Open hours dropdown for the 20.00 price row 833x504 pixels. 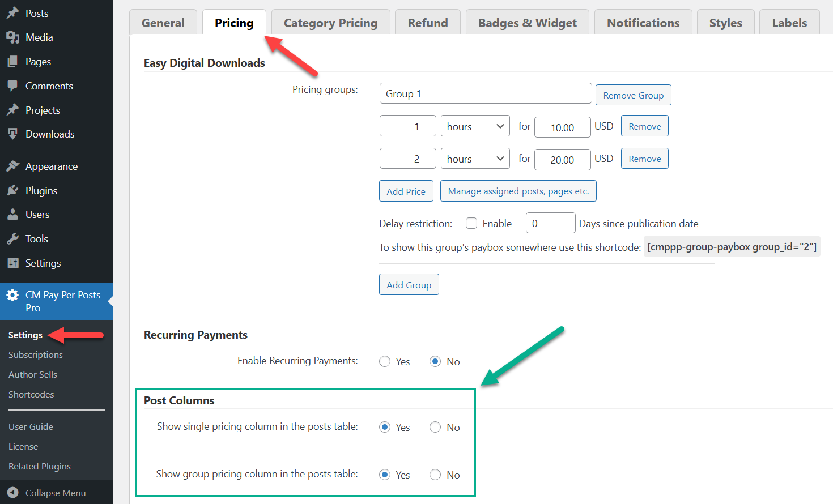pyautogui.click(x=475, y=159)
